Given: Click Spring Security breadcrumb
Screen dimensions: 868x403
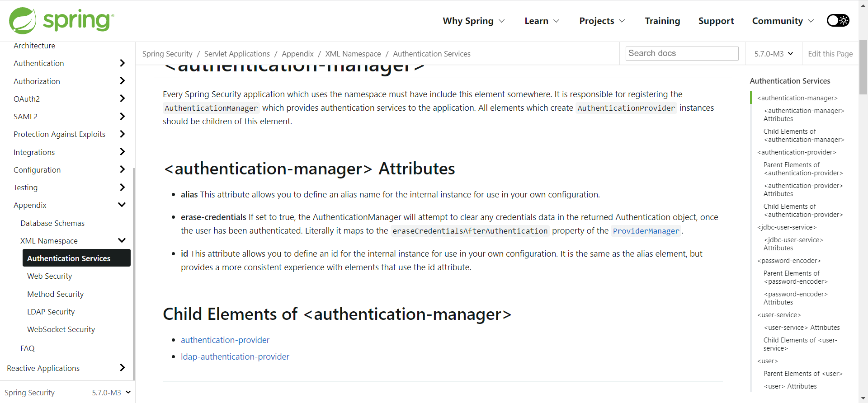Looking at the screenshot, I should [x=167, y=54].
